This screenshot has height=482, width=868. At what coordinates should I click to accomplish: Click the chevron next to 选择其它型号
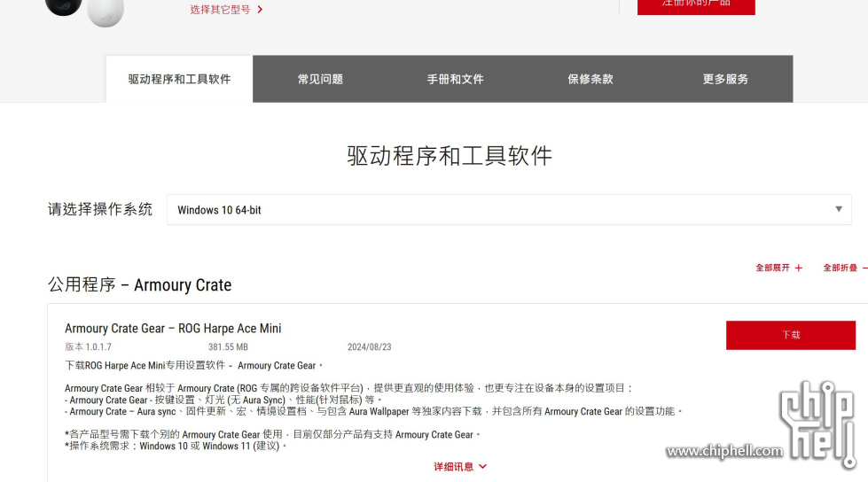click(260, 10)
